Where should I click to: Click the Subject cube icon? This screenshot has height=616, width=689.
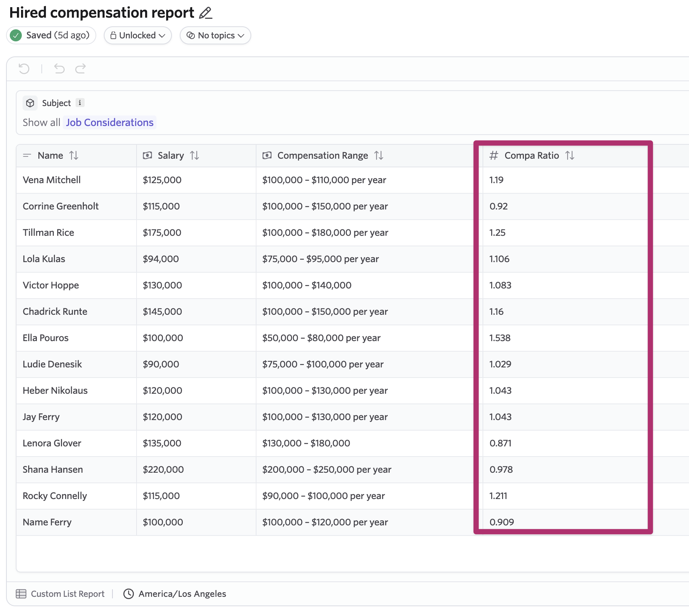point(30,103)
